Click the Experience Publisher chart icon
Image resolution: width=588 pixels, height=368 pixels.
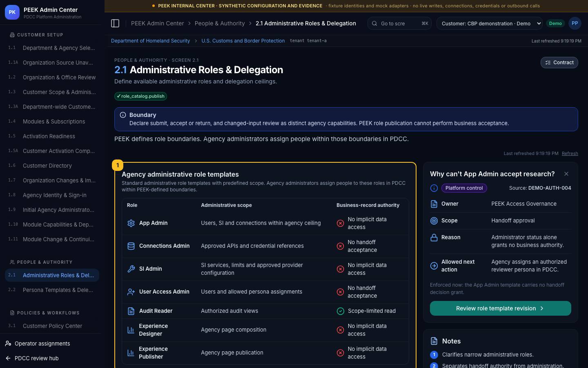point(131,353)
